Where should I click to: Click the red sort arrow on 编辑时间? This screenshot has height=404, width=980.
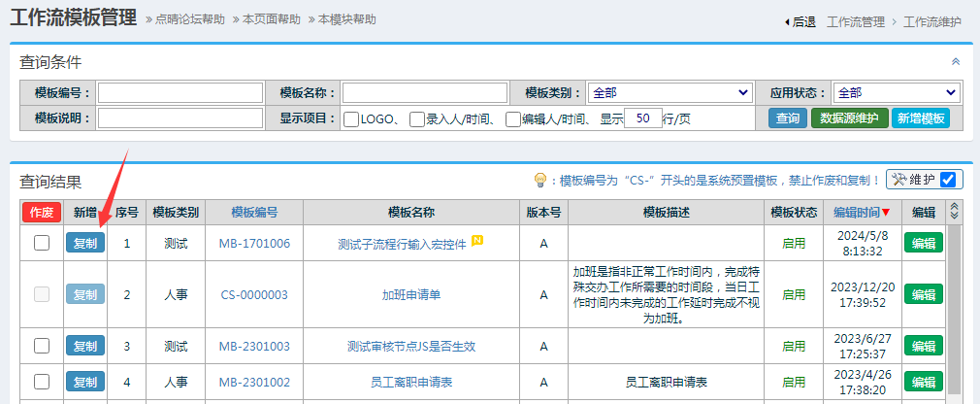click(x=885, y=213)
